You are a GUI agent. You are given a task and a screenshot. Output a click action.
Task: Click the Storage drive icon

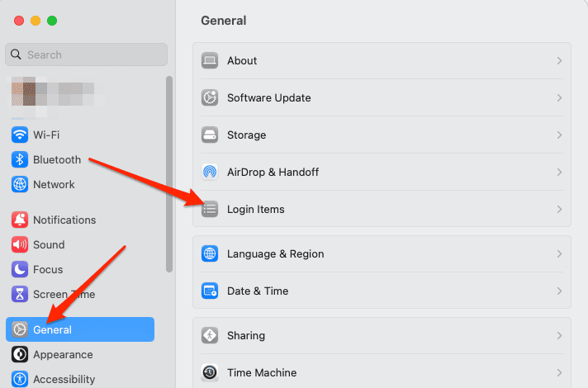[210, 135]
